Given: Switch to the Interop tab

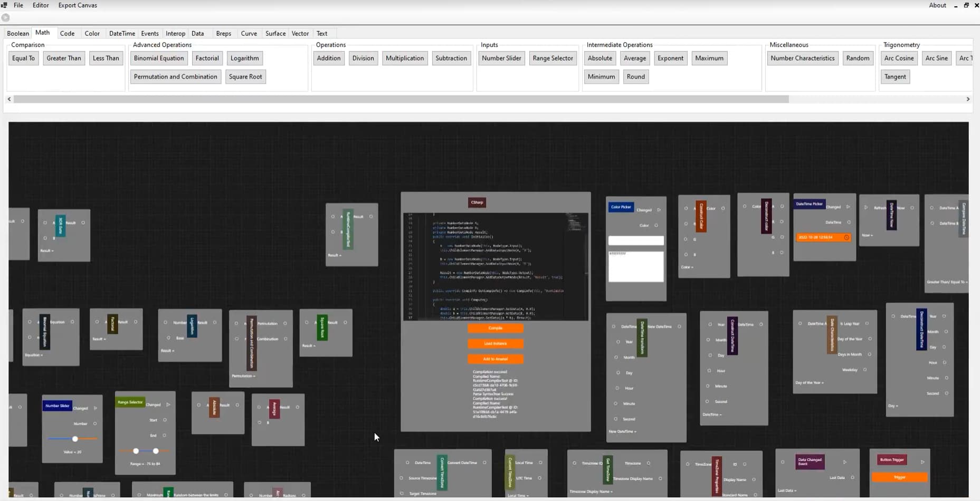Looking at the screenshot, I should 175,33.
